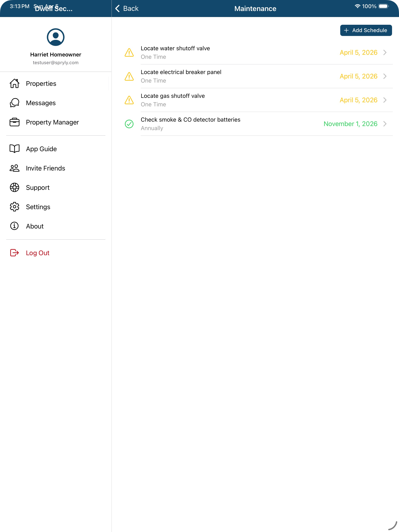Open Settings via the gear icon
This screenshot has height=532, width=399.
[x=14, y=207]
